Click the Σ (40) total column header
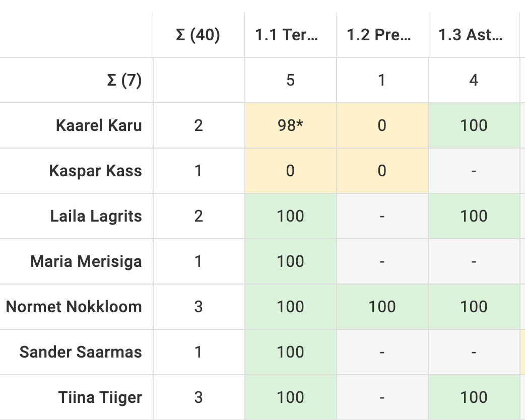This screenshot has width=525, height=420. [199, 35]
